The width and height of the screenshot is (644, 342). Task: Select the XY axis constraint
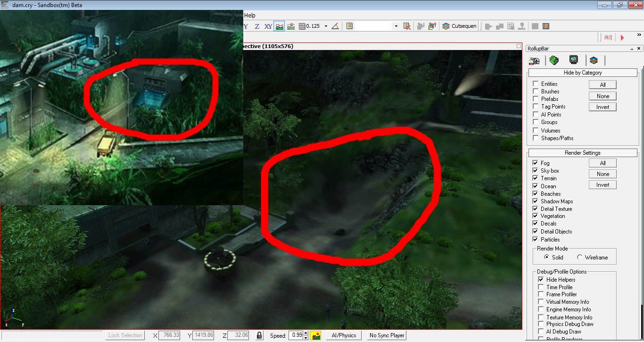(x=268, y=26)
